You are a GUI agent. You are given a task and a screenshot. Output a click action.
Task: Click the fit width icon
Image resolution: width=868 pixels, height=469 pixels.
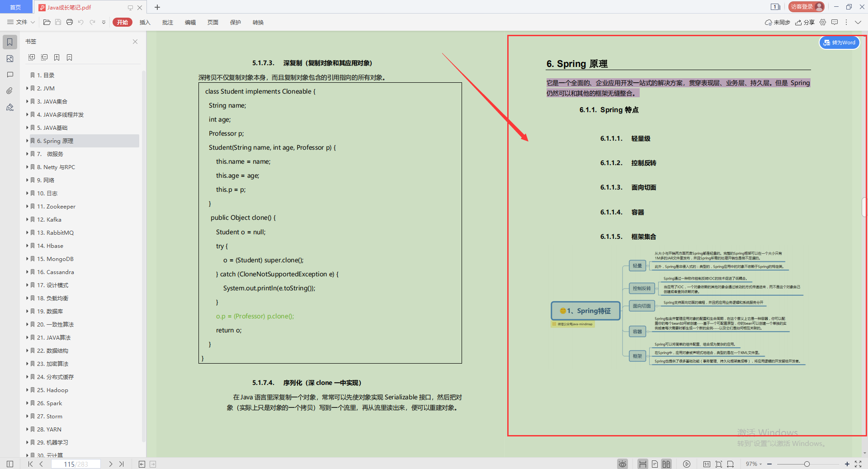point(731,464)
